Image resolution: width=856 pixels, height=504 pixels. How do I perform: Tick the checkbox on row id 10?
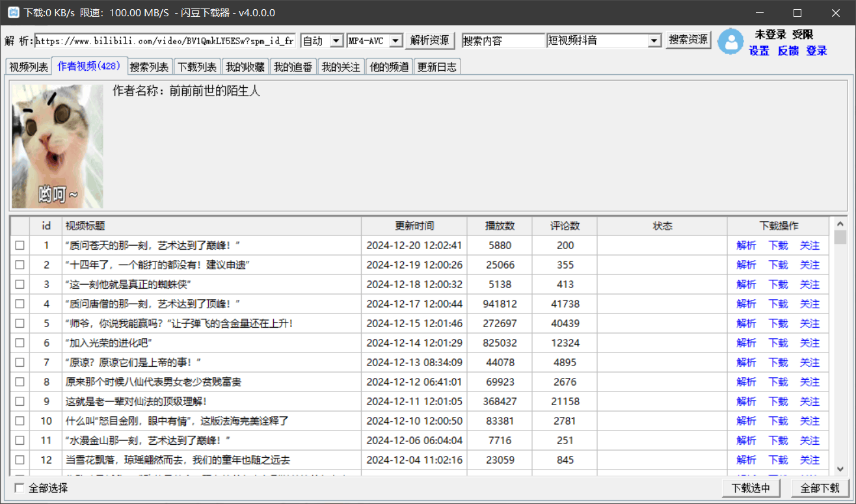pos(20,421)
